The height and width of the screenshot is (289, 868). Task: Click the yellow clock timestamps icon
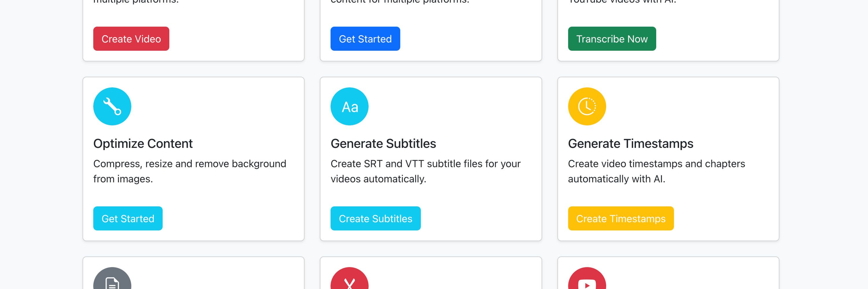tap(587, 106)
